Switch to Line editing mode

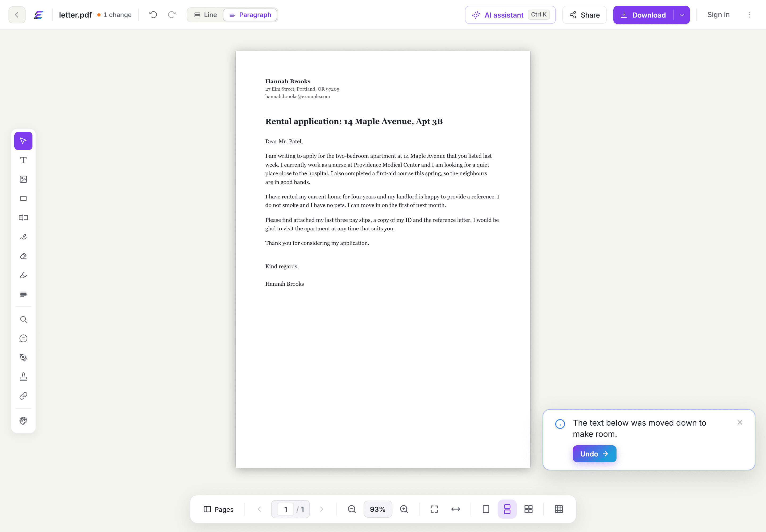point(205,15)
